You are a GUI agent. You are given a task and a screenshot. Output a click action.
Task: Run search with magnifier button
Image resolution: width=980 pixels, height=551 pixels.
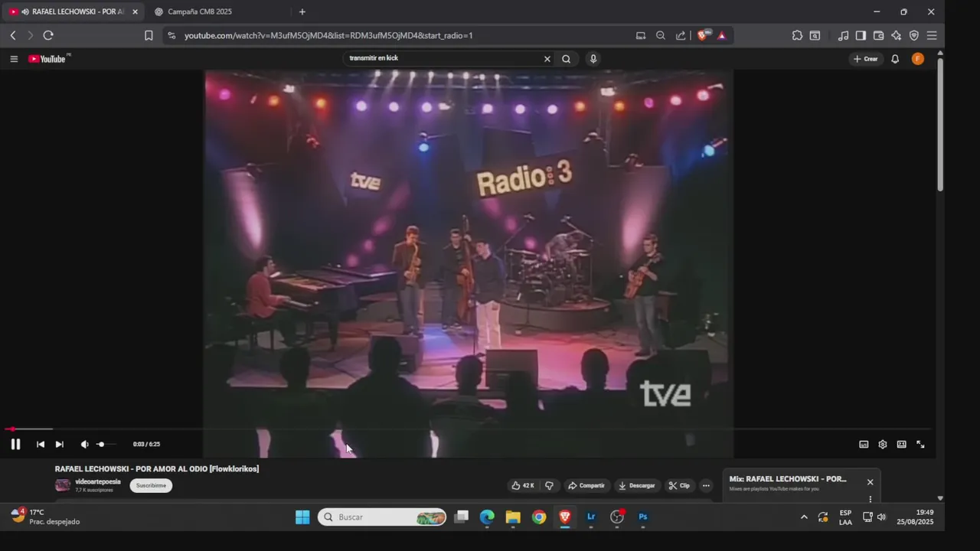[x=567, y=59]
